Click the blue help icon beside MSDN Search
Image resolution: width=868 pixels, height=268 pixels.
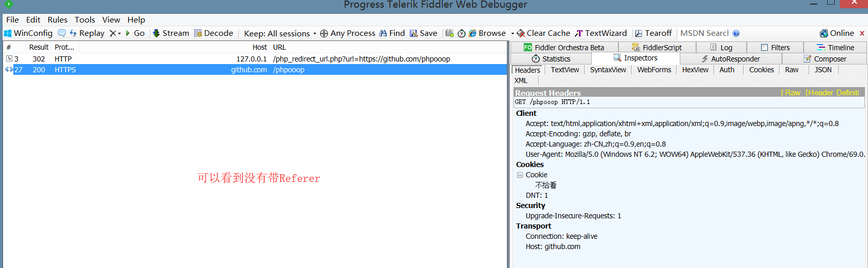pos(736,33)
